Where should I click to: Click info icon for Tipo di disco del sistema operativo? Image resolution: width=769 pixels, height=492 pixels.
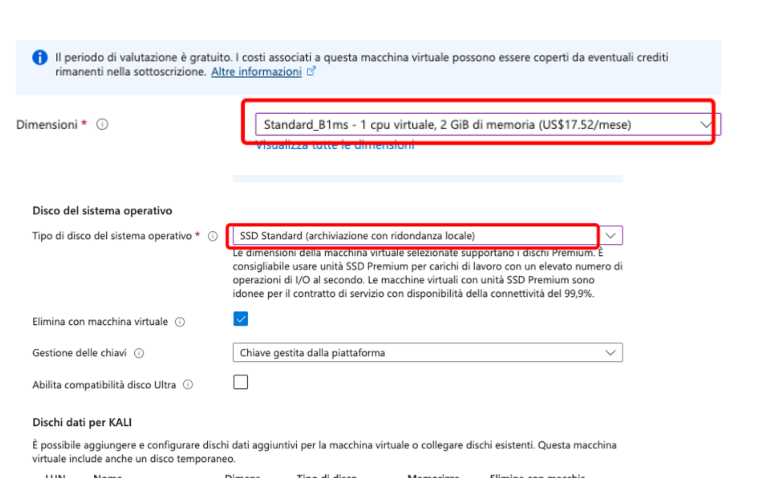pos(212,236)
